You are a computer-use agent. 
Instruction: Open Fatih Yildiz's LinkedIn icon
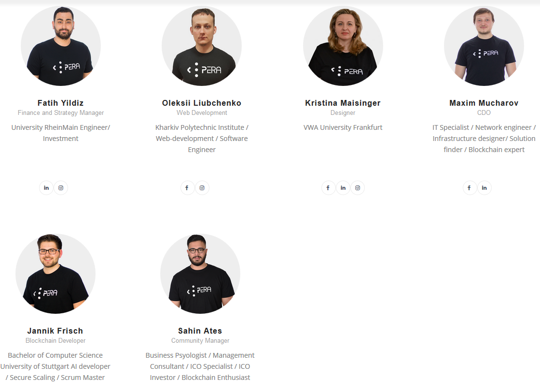[46, 188]
